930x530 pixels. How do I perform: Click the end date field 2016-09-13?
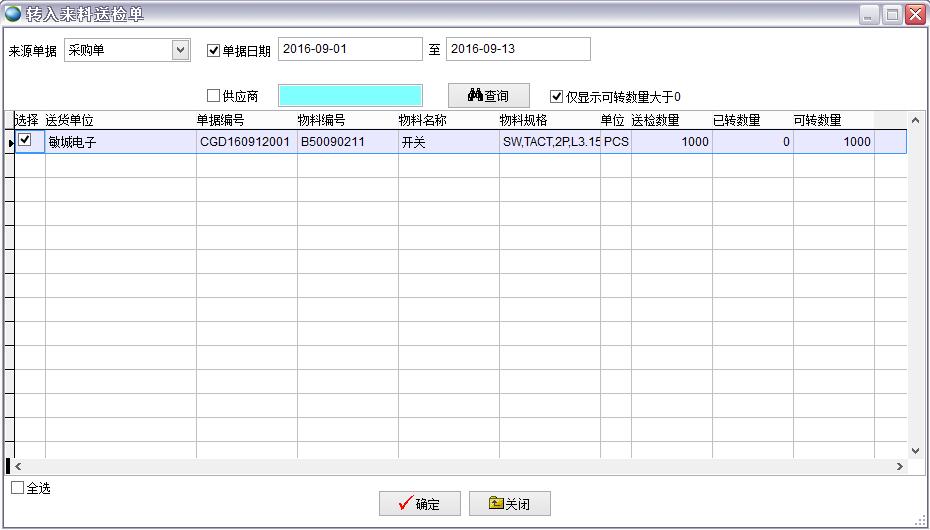518,49
